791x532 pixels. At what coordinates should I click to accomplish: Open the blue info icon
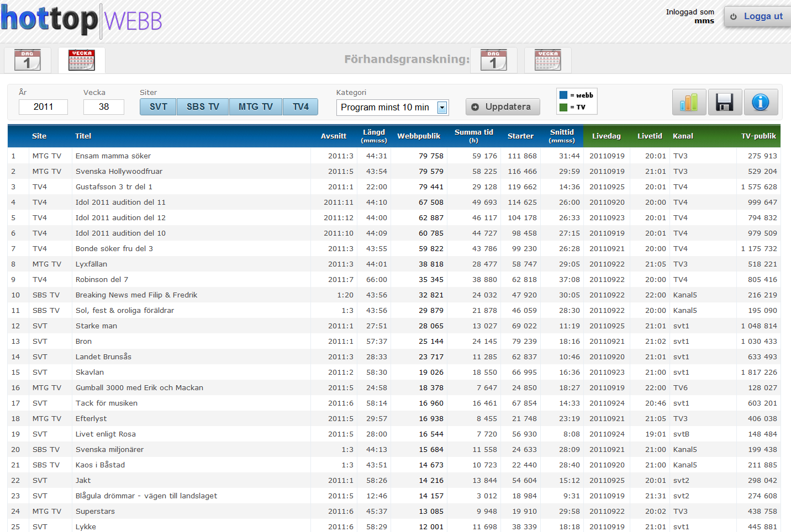point(761,102)
